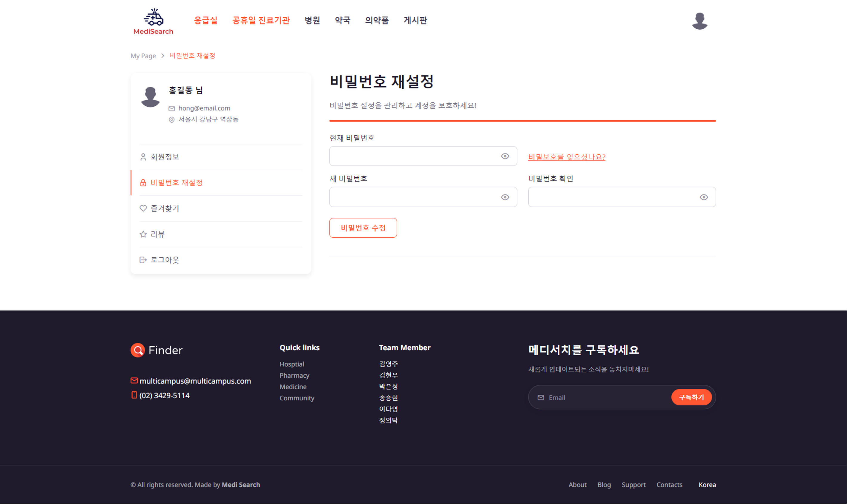The image size is (847, 504).
Task: Click the My Page breadcrumb link
Action: pyautogui.click(x=143, y=56)
